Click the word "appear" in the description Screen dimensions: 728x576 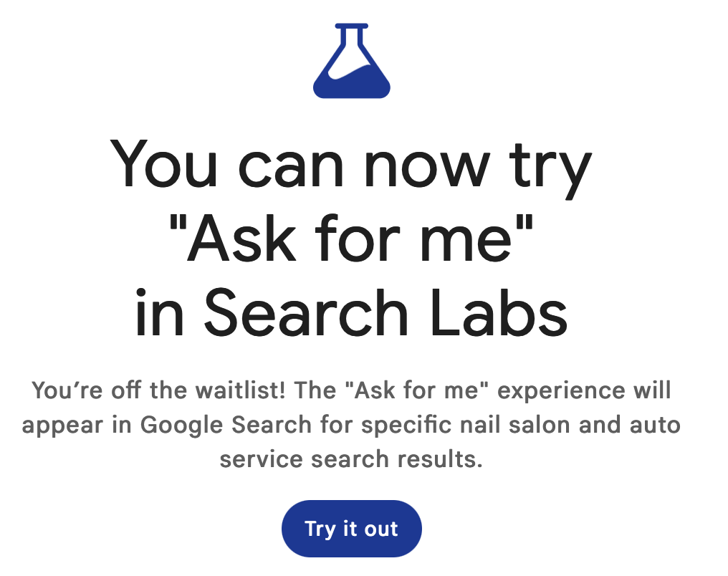[x=62, y=425]
